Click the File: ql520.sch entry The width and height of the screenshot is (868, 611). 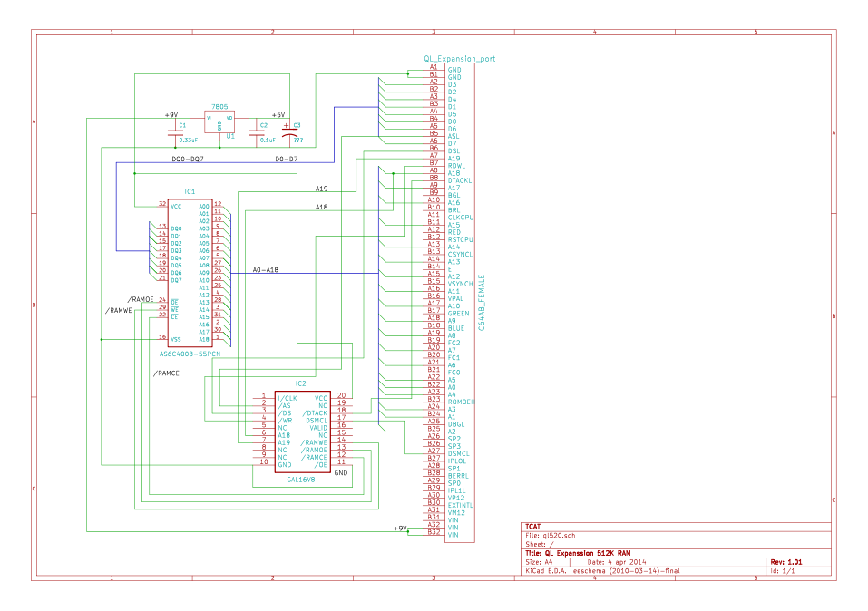coord(551,536)
